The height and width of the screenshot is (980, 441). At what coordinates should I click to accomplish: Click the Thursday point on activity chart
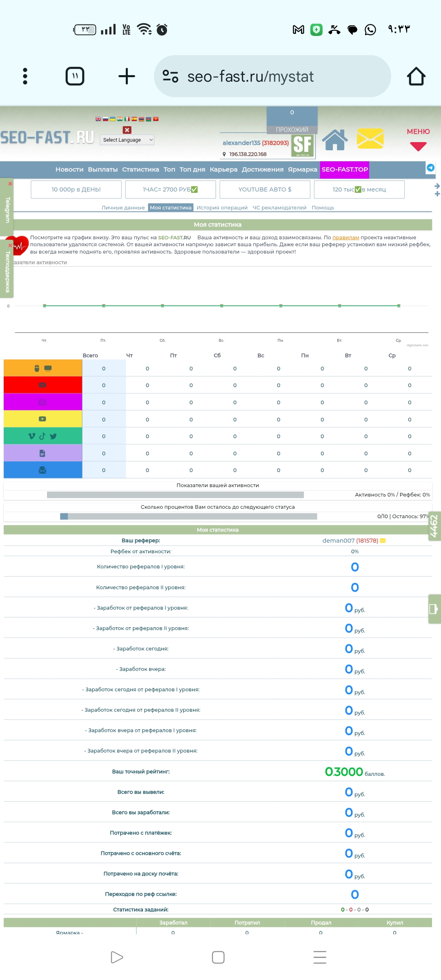pyautogui.click(x=45, y=305)
